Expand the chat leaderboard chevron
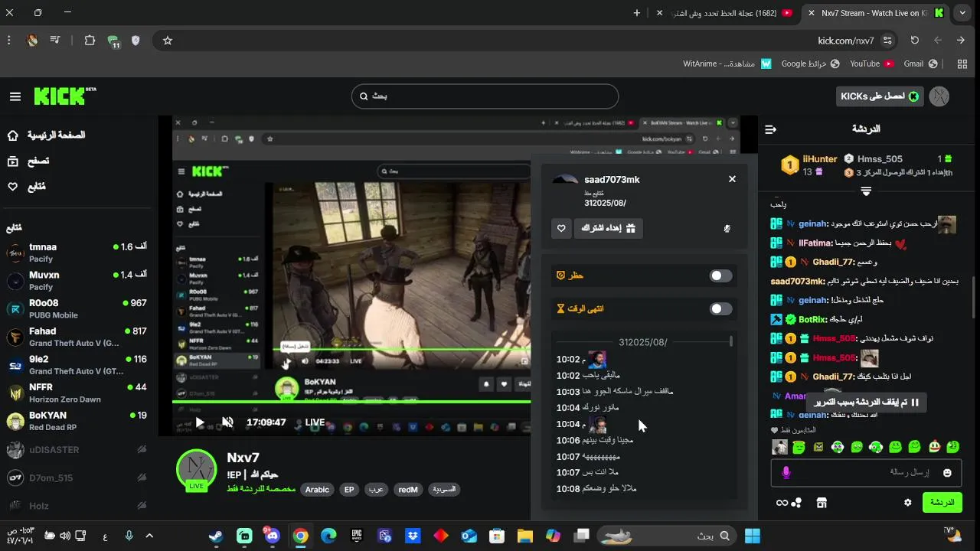 pos(866,191)
